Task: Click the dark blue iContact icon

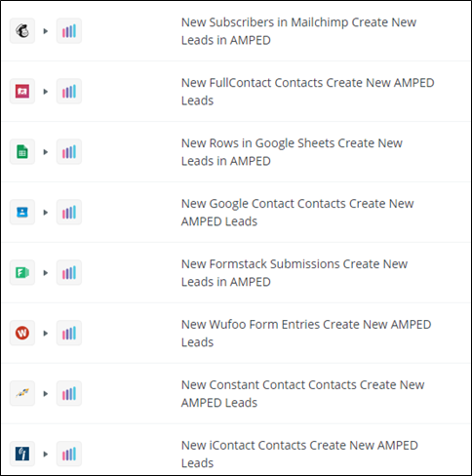Action: (22, 454)
